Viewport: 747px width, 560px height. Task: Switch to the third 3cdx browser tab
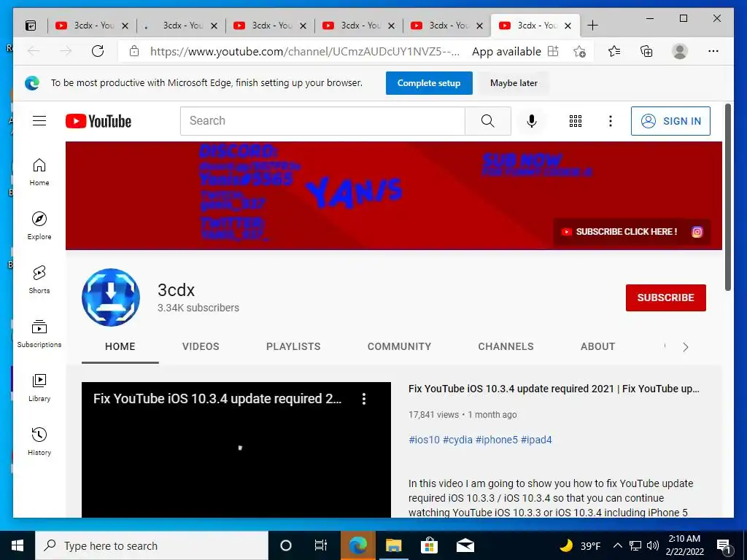(270, 26)
